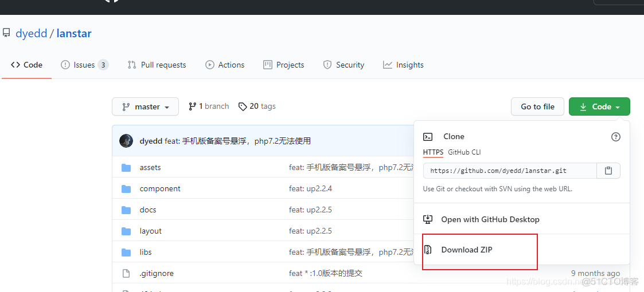The height and width of the screenshot is (292, 644).
Task: View the 1 branch list
Action: (209, 106)
